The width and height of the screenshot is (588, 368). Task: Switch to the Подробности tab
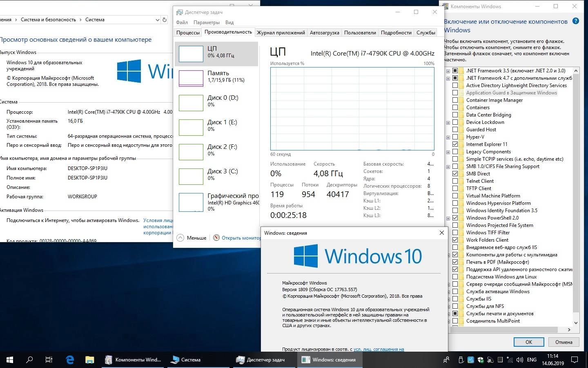(x=396, y=33)
